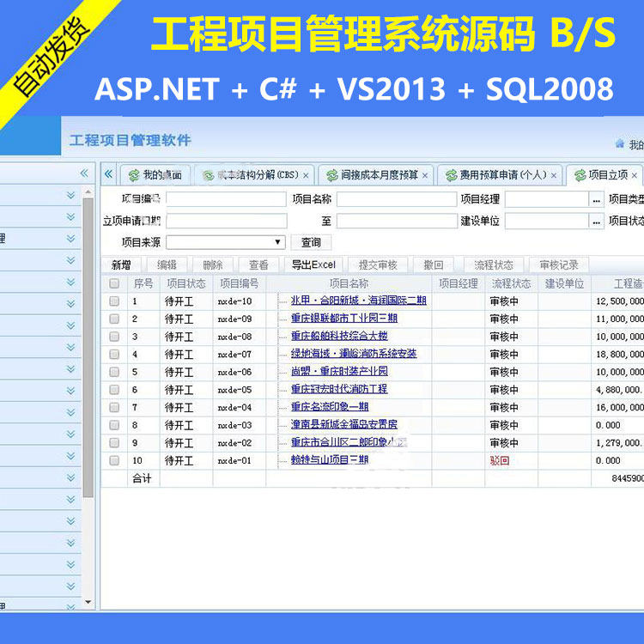Click the 新增 button
The height and width of the screenshot is (644, 644).
121,265
